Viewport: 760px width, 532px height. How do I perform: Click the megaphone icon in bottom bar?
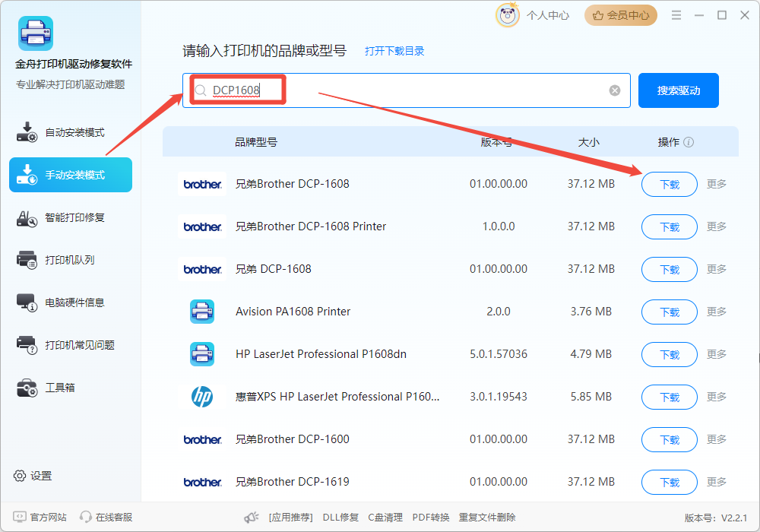[252, 518]
